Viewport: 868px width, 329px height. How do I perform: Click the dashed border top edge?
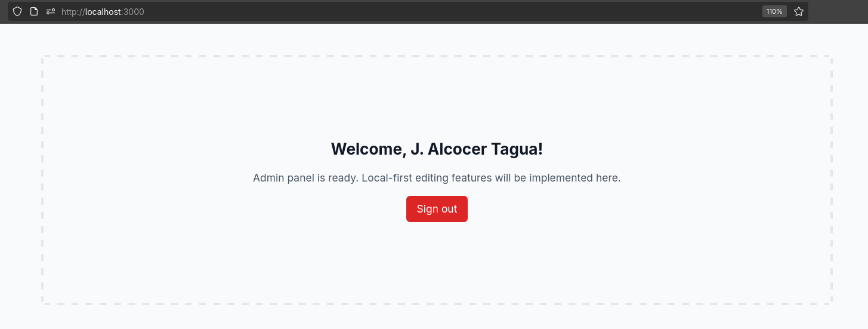437,57
